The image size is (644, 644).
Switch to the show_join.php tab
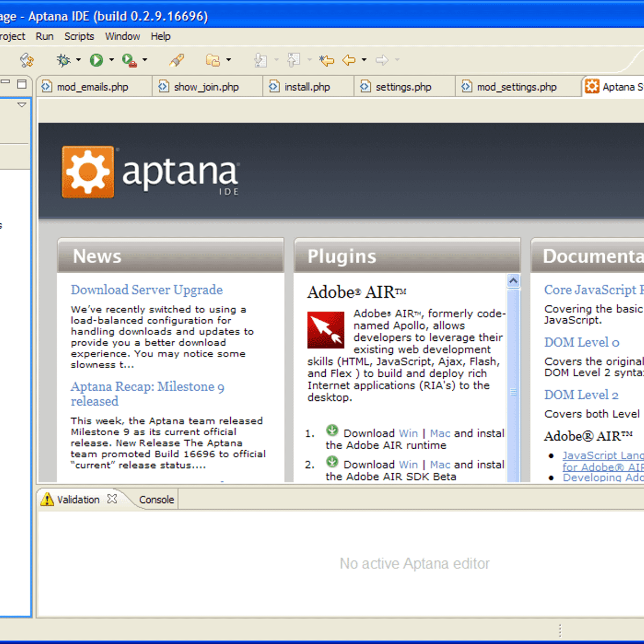pos(208,86)
